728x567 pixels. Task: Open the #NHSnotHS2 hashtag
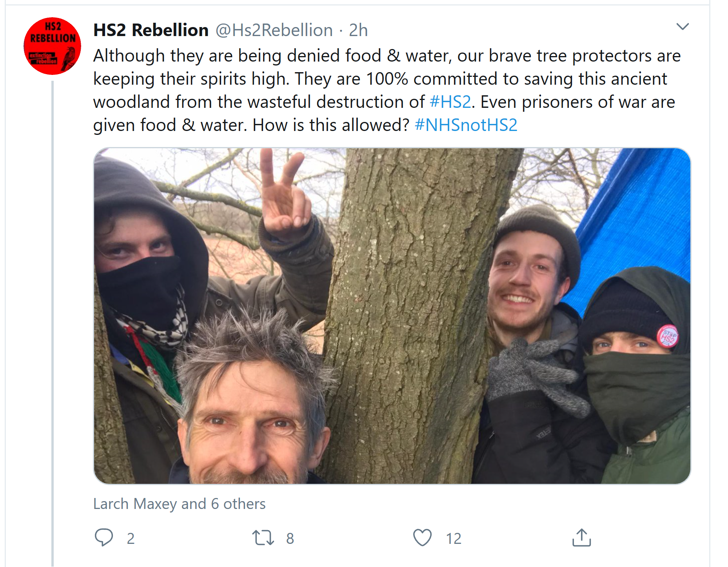pos(466,125)
